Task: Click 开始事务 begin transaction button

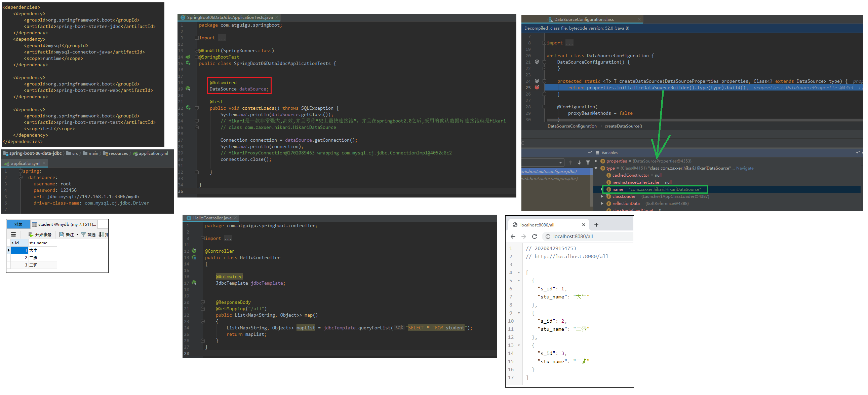Action: (x=40, y=235)
